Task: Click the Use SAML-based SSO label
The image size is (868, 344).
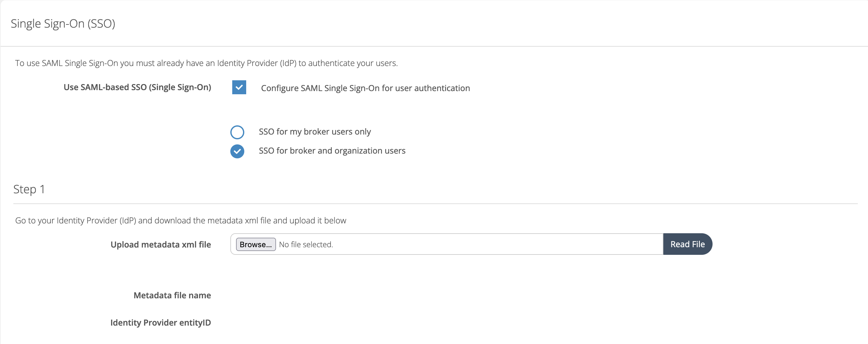Action: 137,87
